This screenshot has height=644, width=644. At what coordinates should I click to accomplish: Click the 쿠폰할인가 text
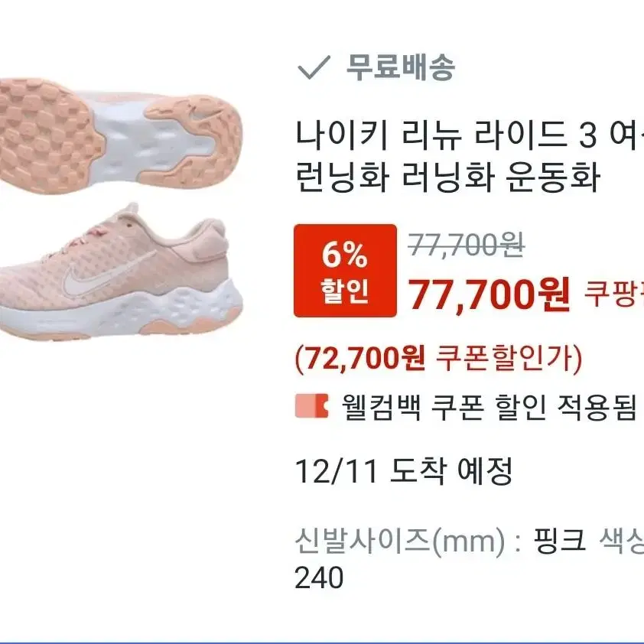(x=509, y=358)
